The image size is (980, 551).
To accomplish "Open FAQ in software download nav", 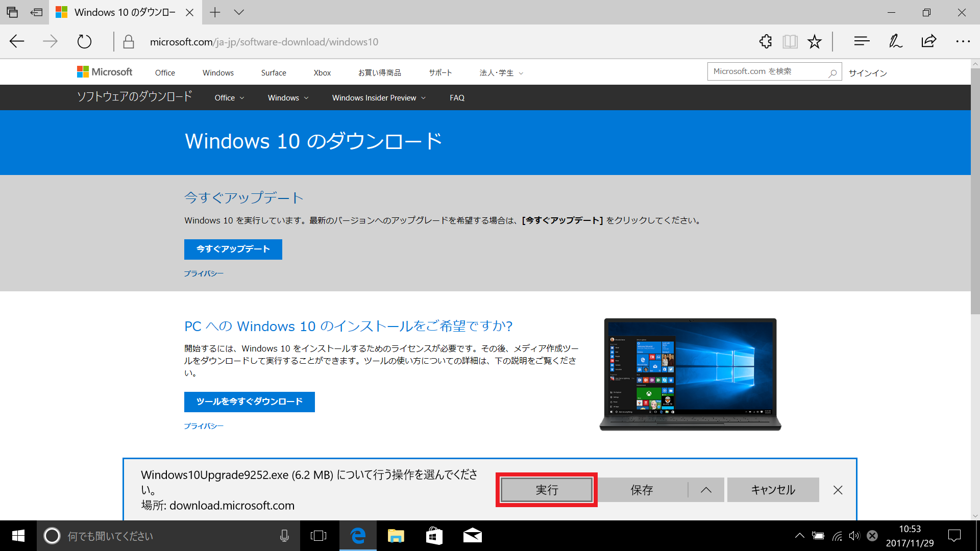I will pyautogui.click(x=457, y=98).
